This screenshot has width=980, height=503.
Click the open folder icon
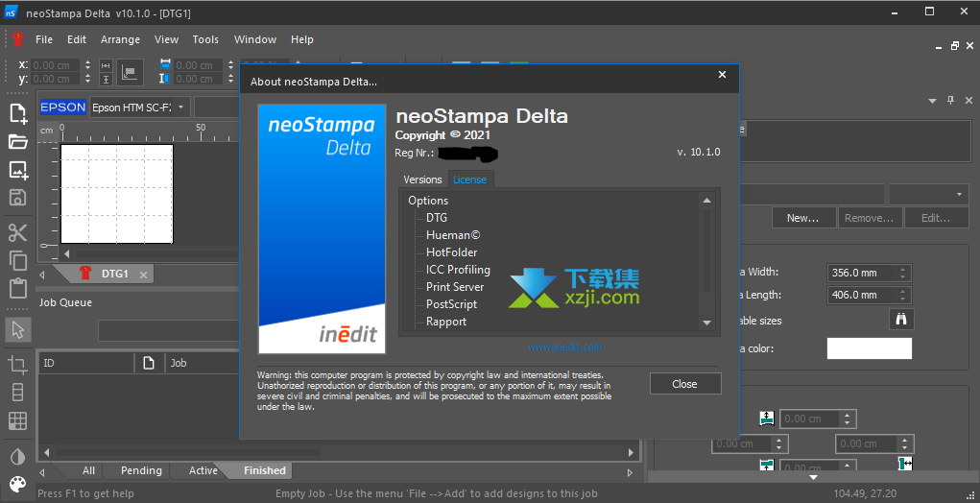click(18, 142)
